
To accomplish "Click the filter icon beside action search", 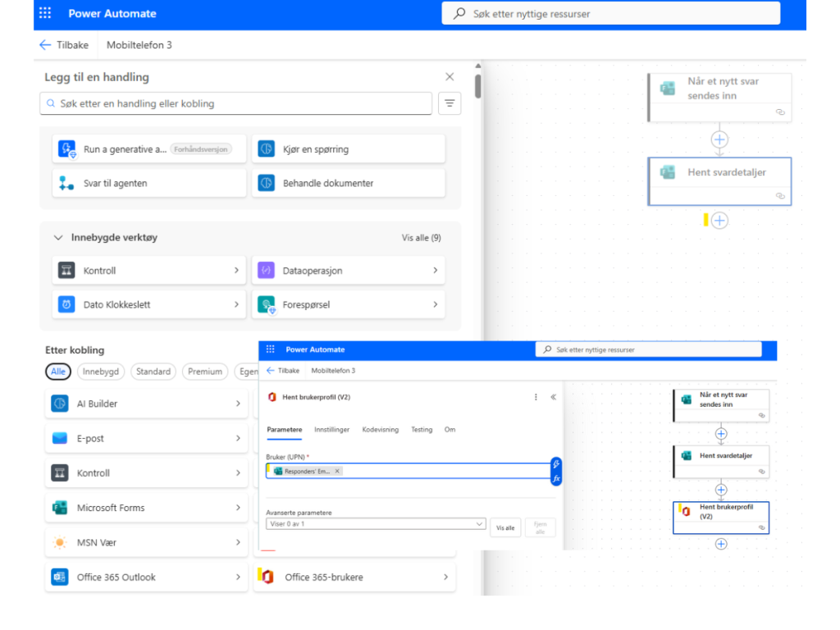I will (x=450, y=103).
